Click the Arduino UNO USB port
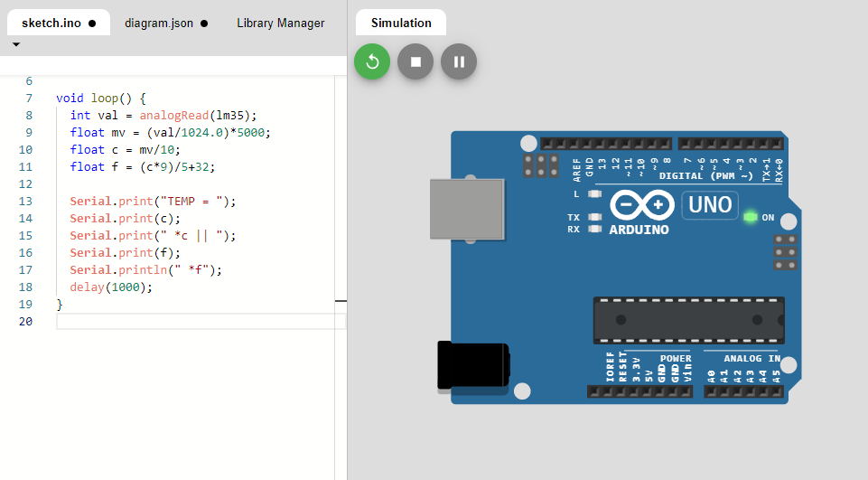 pyautogui.click(x=467, y=209)
